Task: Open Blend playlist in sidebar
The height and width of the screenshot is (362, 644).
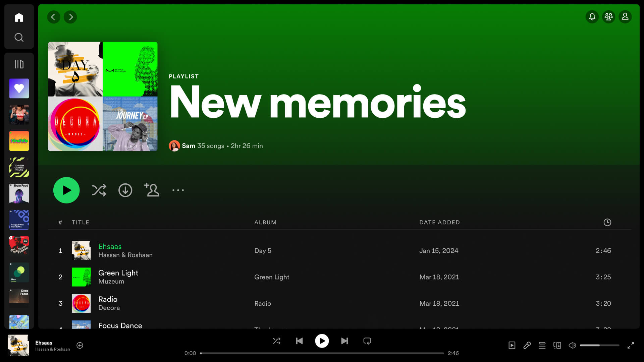Action: [x=19, y=272]
